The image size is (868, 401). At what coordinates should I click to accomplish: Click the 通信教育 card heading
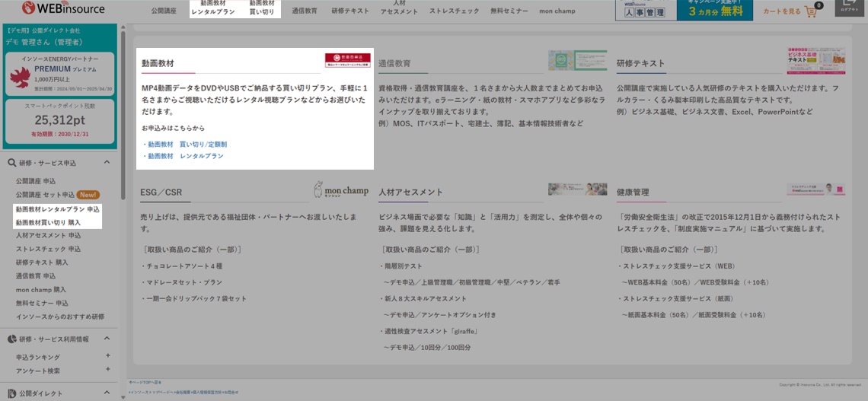pyautogui.click(x=394, y=64)
